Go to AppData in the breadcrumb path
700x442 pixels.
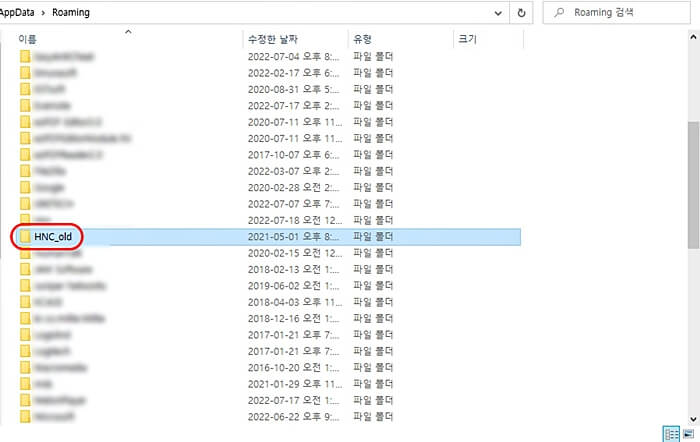click(17, 13)
